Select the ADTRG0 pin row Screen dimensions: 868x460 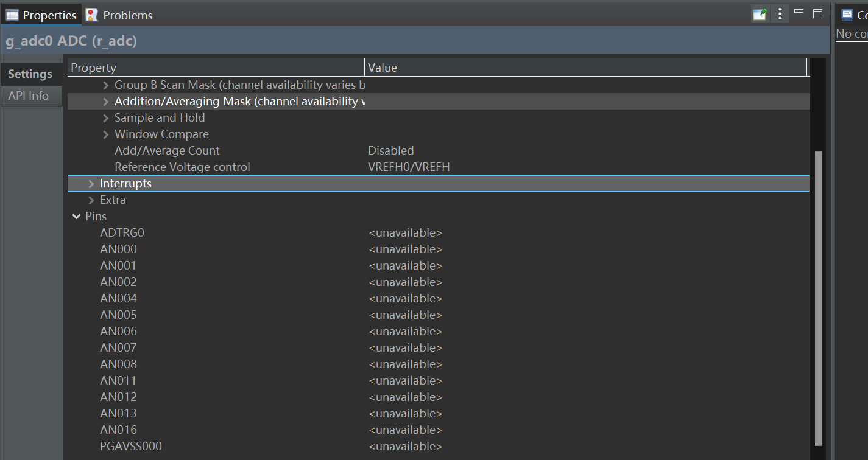[x=439, y=233]
